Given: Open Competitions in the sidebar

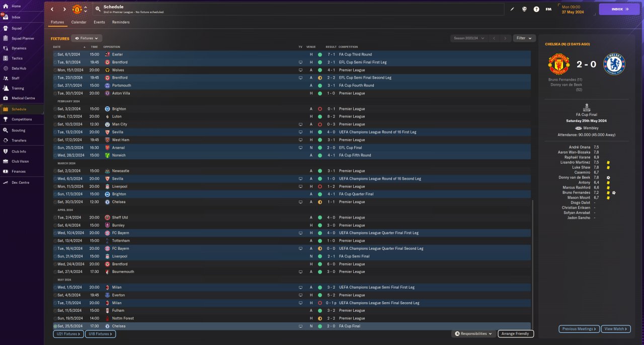Looking at the screenshot, I should (x=22, y=119).
